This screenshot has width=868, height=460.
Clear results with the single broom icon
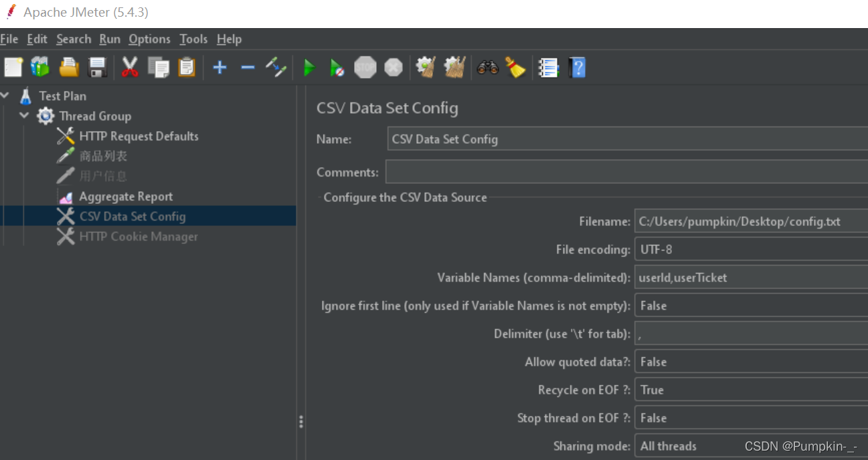(426, 67)
